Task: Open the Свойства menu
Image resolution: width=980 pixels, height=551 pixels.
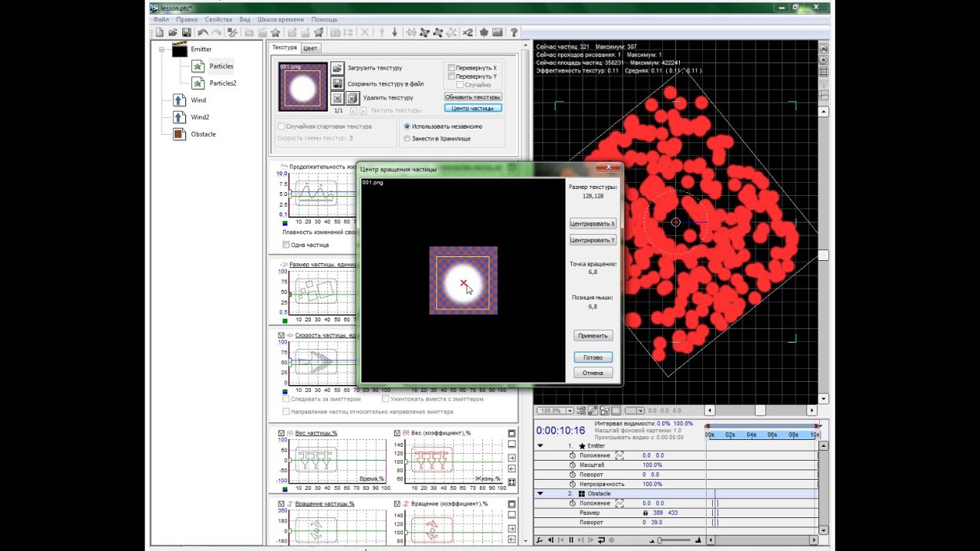Action: pos(218,19)
